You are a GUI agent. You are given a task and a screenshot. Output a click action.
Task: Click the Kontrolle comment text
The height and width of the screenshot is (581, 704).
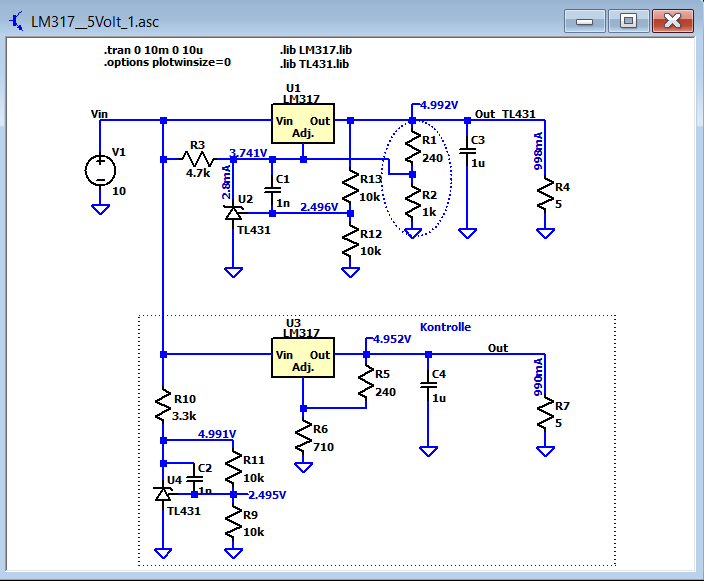(x=445, y=327)
